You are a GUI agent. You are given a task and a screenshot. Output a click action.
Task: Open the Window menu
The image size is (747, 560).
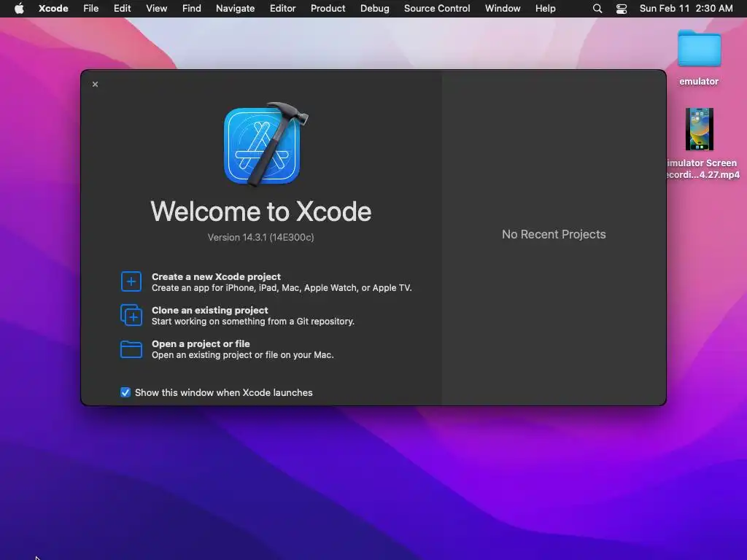point(503,9)
